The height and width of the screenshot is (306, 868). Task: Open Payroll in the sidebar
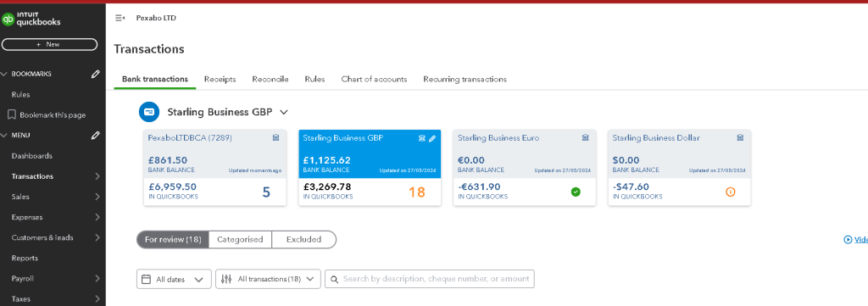pos(23,278)
